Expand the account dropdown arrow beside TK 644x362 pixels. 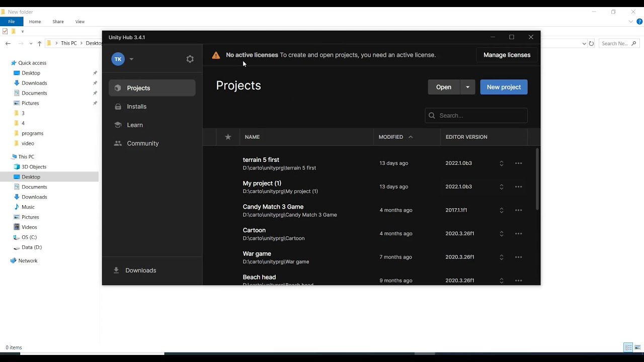131,59
